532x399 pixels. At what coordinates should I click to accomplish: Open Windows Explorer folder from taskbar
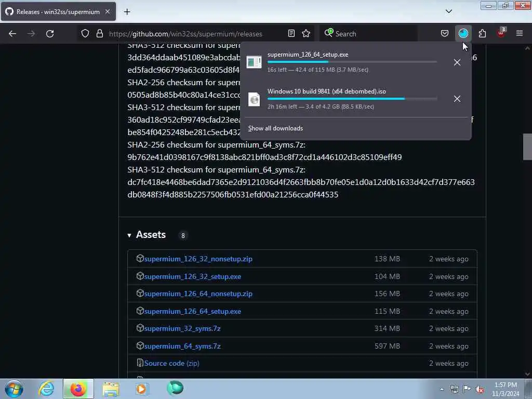111,389
